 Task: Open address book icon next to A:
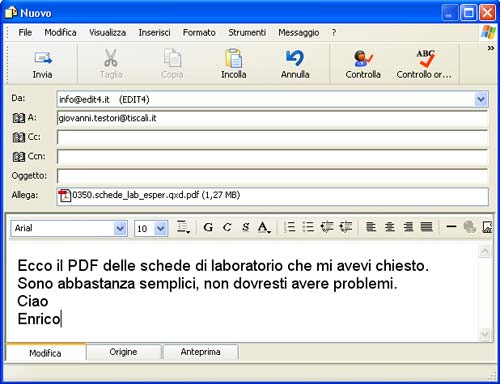pyautogui.click(x=19, y=118)
